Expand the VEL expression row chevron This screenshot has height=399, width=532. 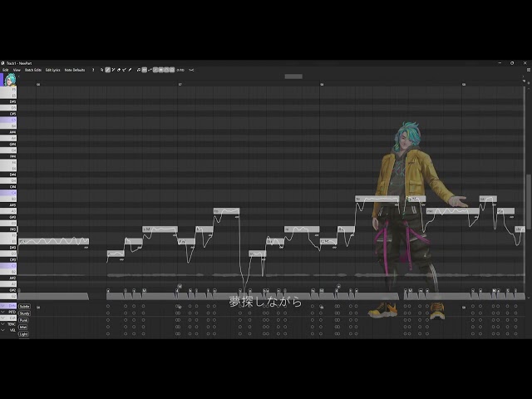click(3, 330)
